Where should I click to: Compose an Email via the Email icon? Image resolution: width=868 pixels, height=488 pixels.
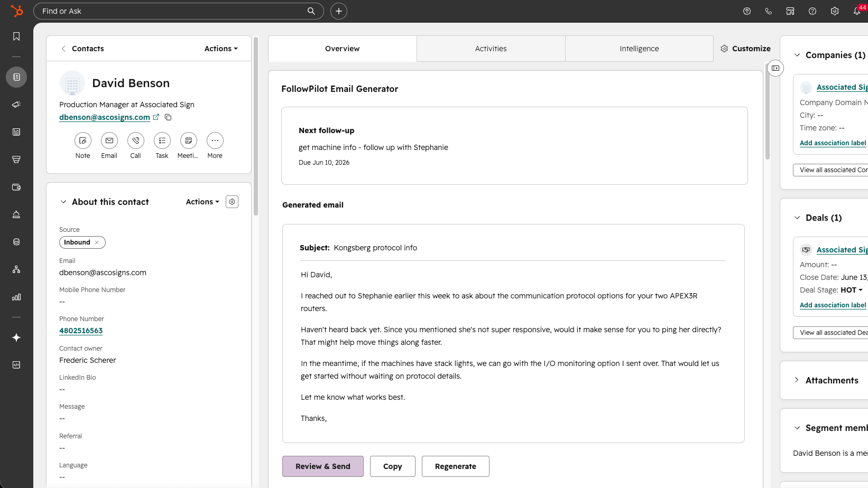pyautogui.click(x=109, y=140)
